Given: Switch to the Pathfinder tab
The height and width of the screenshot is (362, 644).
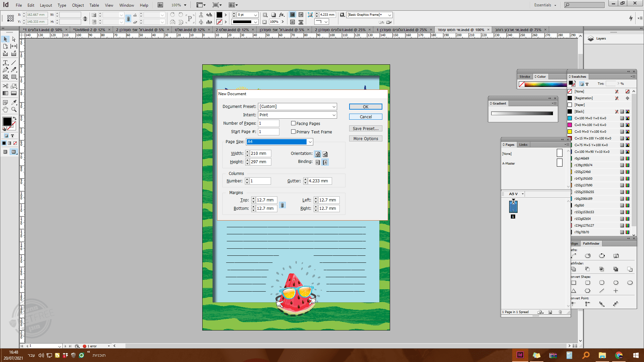Looking at the screenshot, I should coord(591,244).
